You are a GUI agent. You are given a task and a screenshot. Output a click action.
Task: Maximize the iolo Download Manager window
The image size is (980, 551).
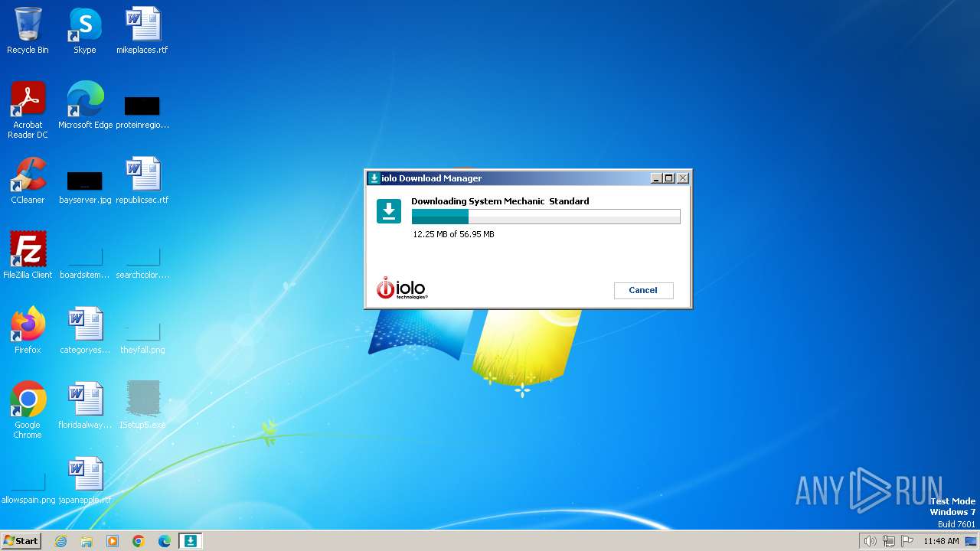(x=669, y=178)
